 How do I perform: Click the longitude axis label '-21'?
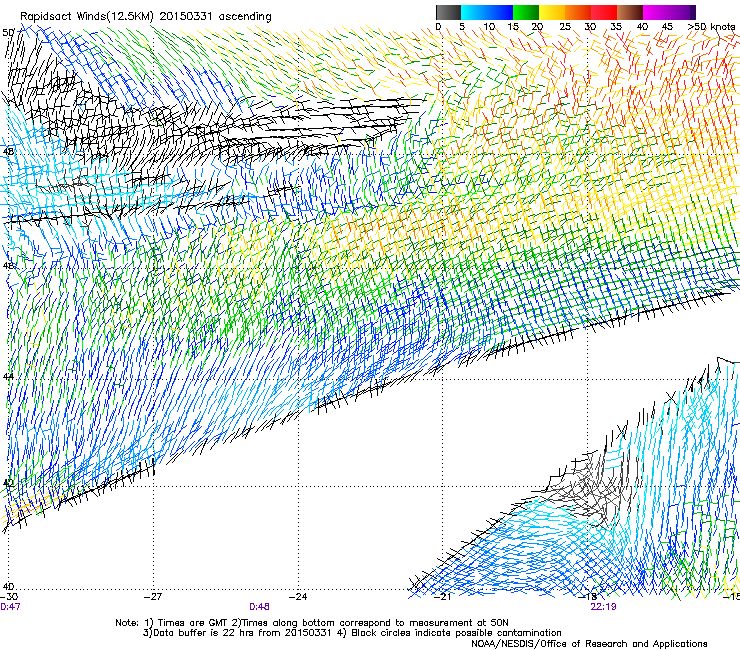coord(443,597)
